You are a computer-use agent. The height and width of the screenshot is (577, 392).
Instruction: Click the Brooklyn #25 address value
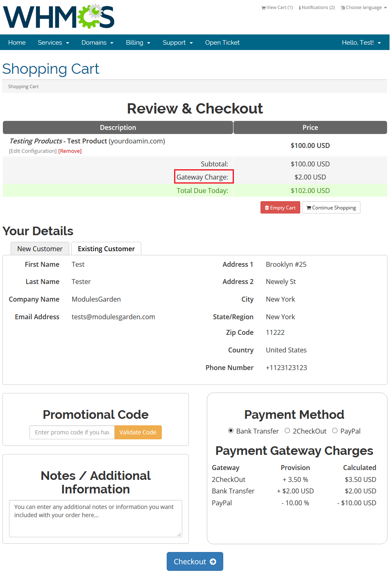click(286, 264)
